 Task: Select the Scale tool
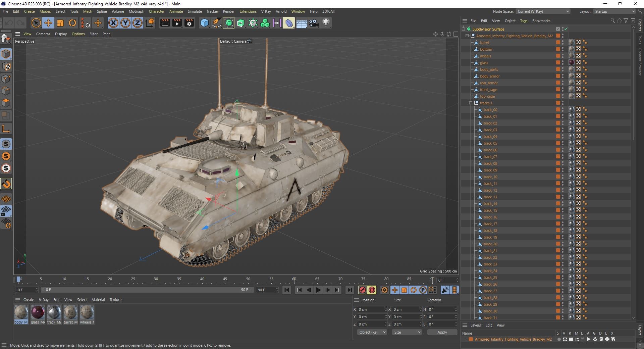[60, 23]
